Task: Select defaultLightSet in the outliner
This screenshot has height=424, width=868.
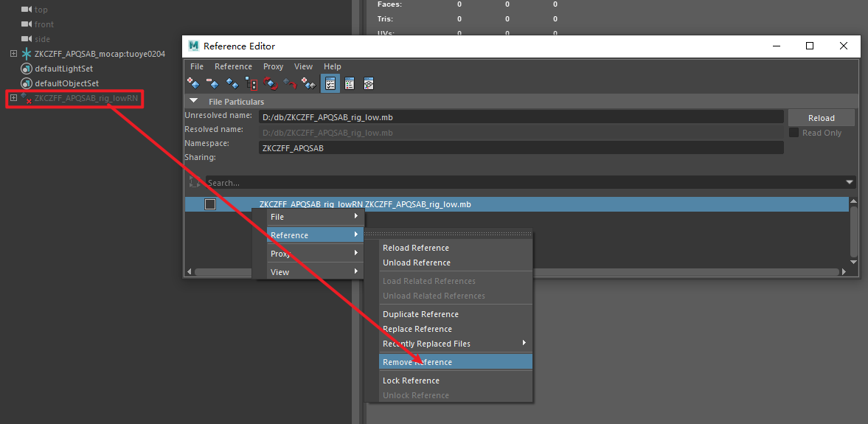Action: [x=63, y=69]
